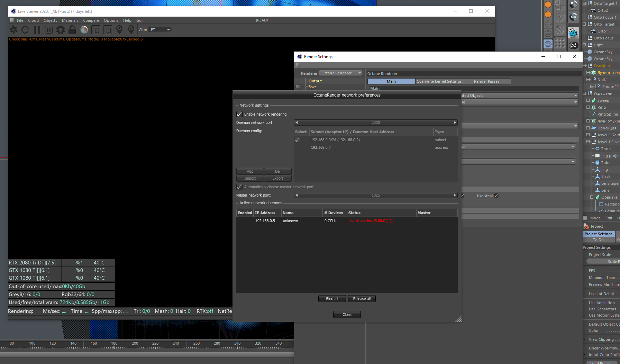Click the Ring Spline object icon
Viewport: 620px width, 364px height.
594,114
